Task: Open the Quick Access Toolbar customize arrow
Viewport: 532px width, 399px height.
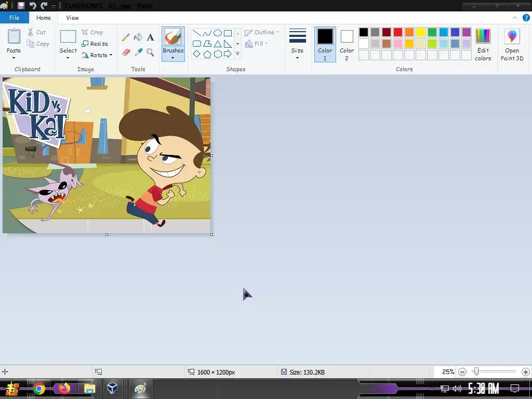Action: (x=54, y=6)
